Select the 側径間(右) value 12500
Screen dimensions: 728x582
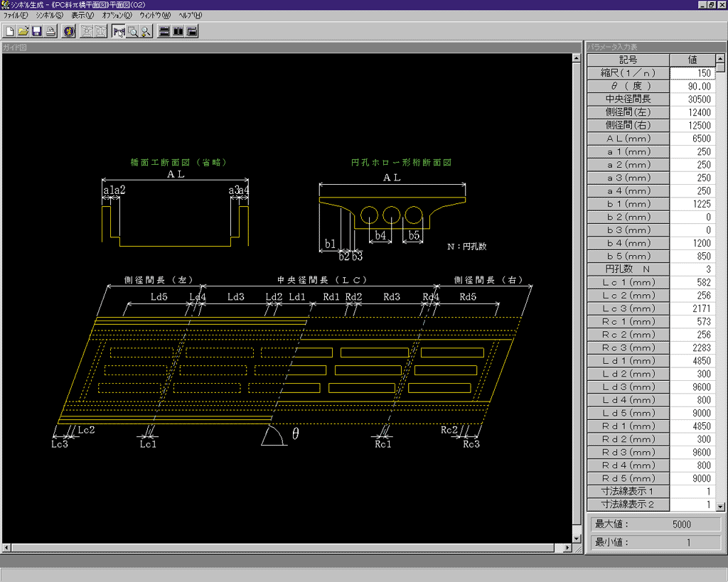click(692, 125)
